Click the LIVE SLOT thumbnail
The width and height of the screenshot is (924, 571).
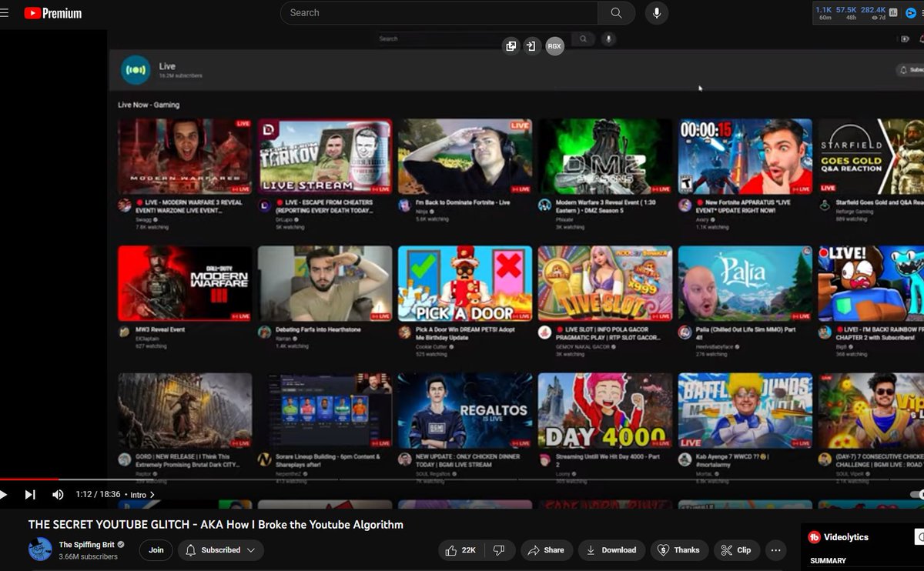pos(604,283)
